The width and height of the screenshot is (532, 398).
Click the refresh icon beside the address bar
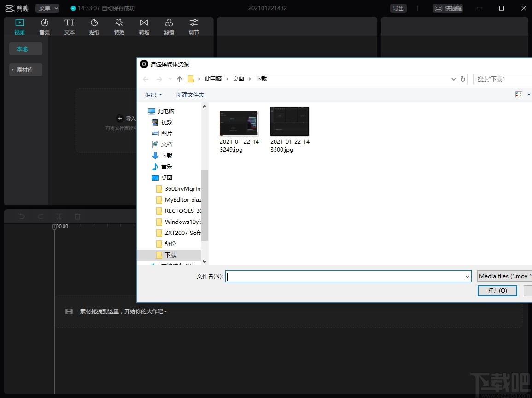463,79
